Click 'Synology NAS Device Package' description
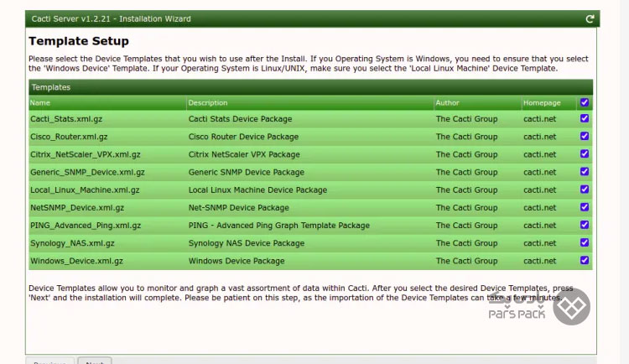 click(x=247, y=243)
